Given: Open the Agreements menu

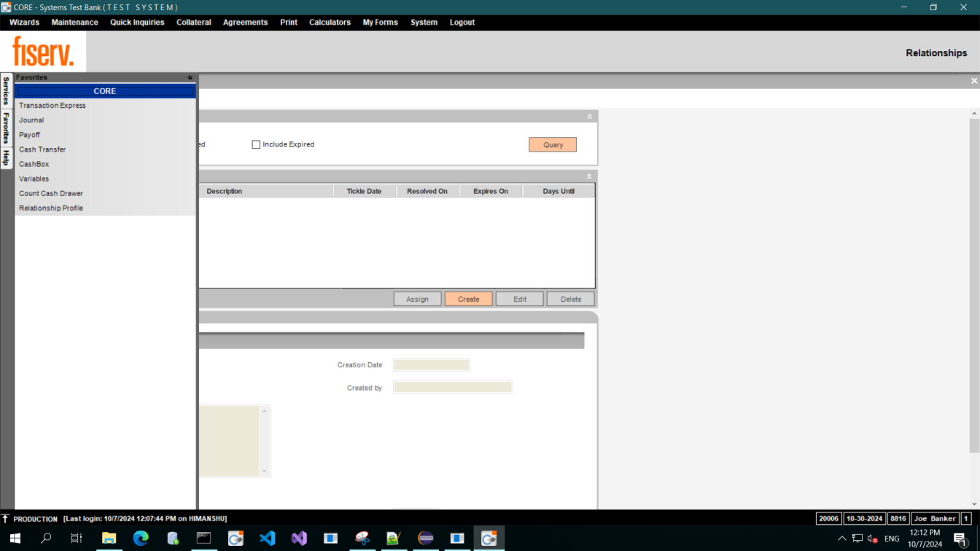Looking at the screenshot, I should pos(245,23).
